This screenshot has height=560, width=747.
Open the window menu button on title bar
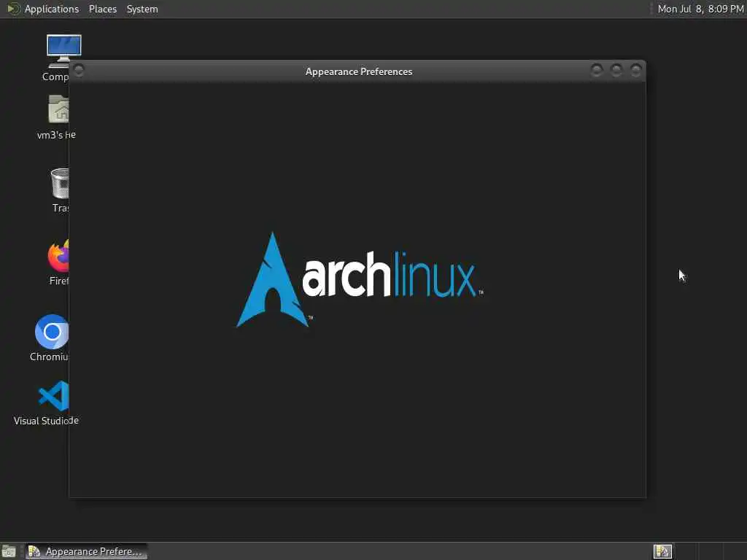coord(79,71)
